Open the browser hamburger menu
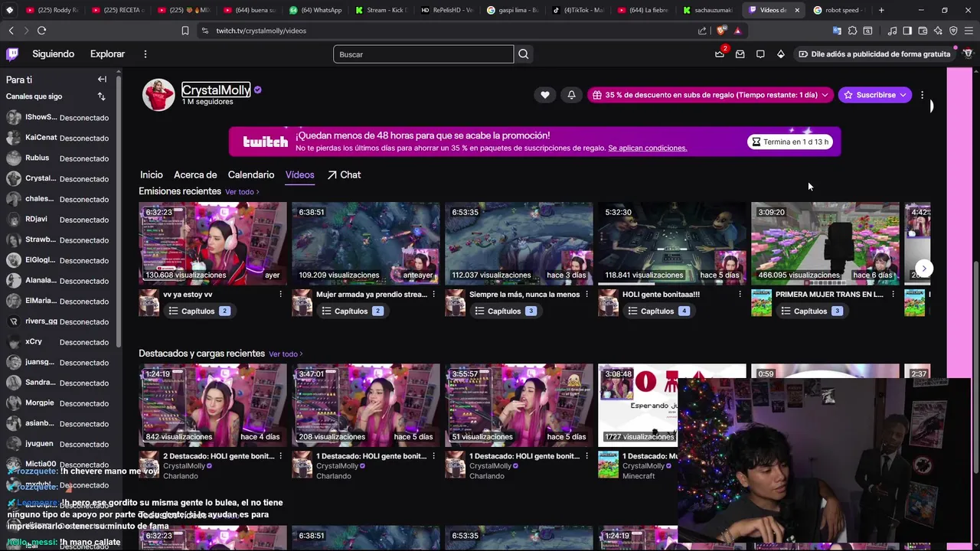This screenshot has width=980, height=551. pos(969,31)
